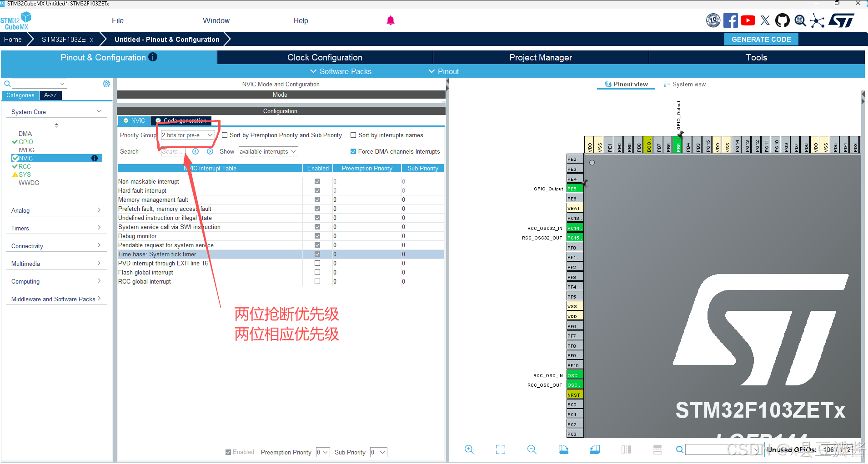Open the Sub Priority dropdown at bottom
Image resolution: width=868 pixels, height=464 pixels.
pyautogui.click(x=378, y=452)
